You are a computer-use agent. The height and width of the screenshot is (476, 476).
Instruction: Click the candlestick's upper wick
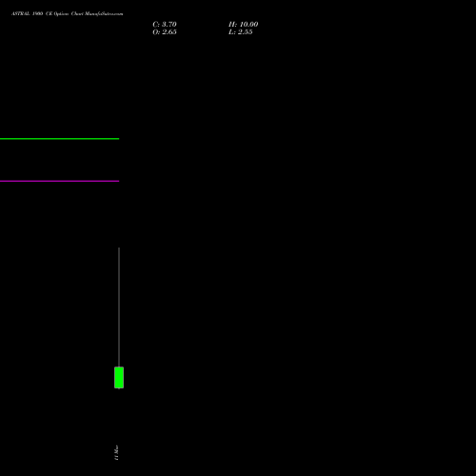(x=119, y=307)
